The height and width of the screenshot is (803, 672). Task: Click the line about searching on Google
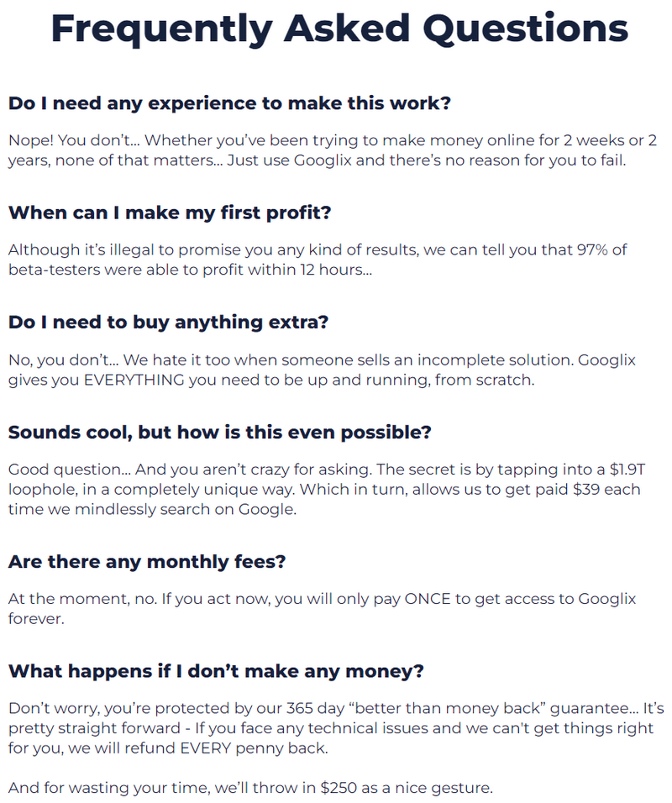coord(153,510)
